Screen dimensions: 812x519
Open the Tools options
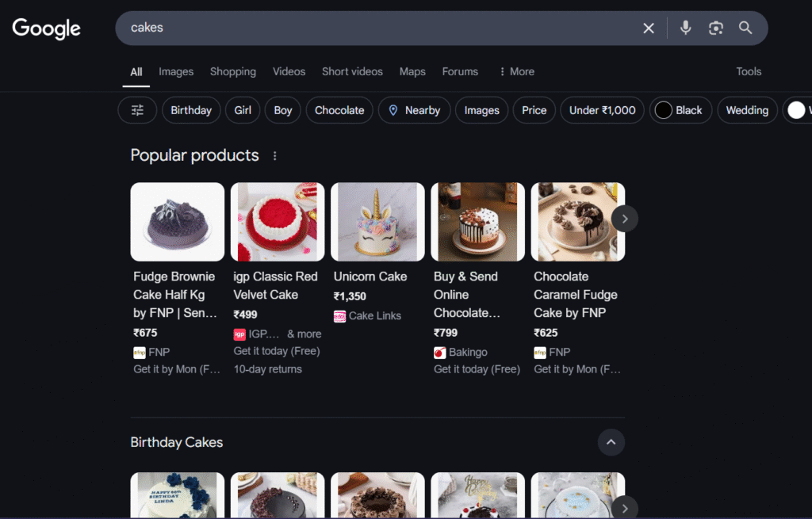tap(748, 71)
